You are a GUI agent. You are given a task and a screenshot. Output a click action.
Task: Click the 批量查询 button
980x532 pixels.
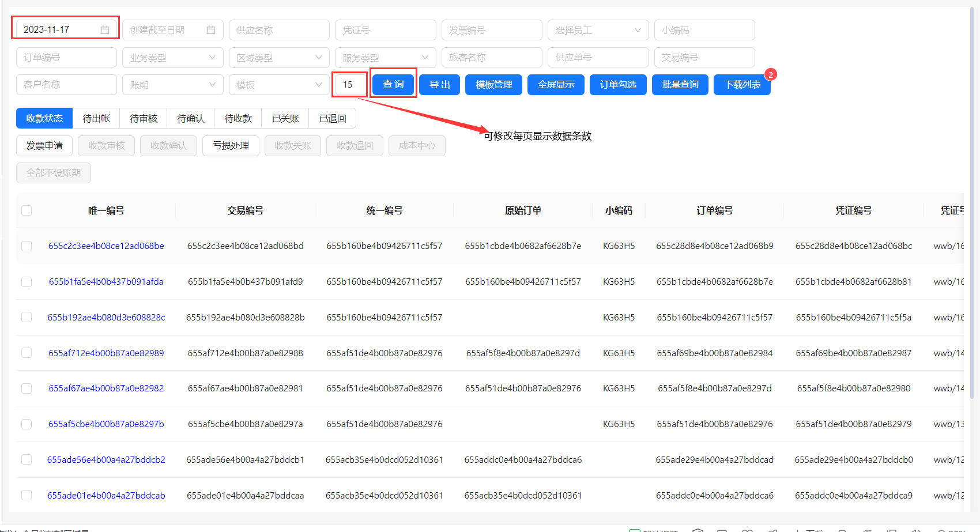point(680,85)
